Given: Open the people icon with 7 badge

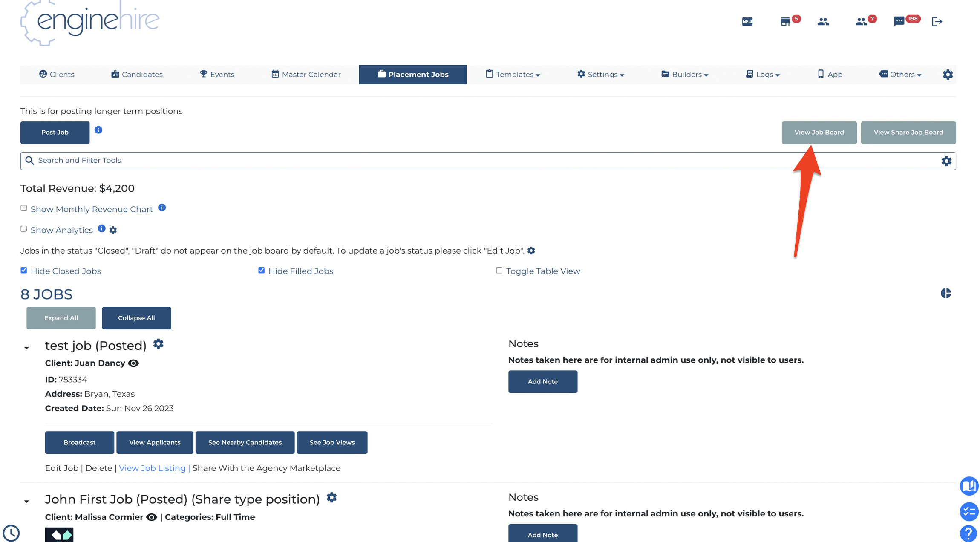Looking at the screenshot, I should pyautogui.click(x=861, y=21).
